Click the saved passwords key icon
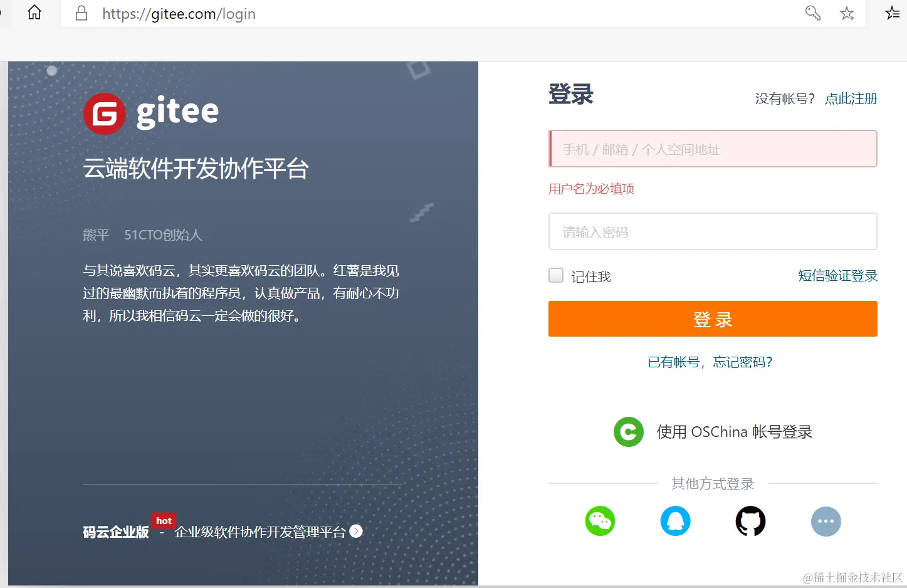Screen dimensions: 907x588 coord(813,13)
